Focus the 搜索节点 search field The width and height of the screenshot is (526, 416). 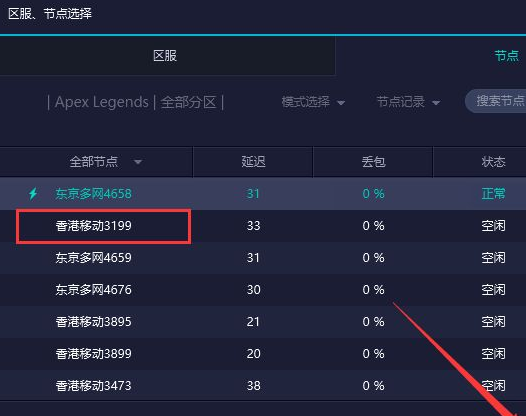(x=496, y=101)
